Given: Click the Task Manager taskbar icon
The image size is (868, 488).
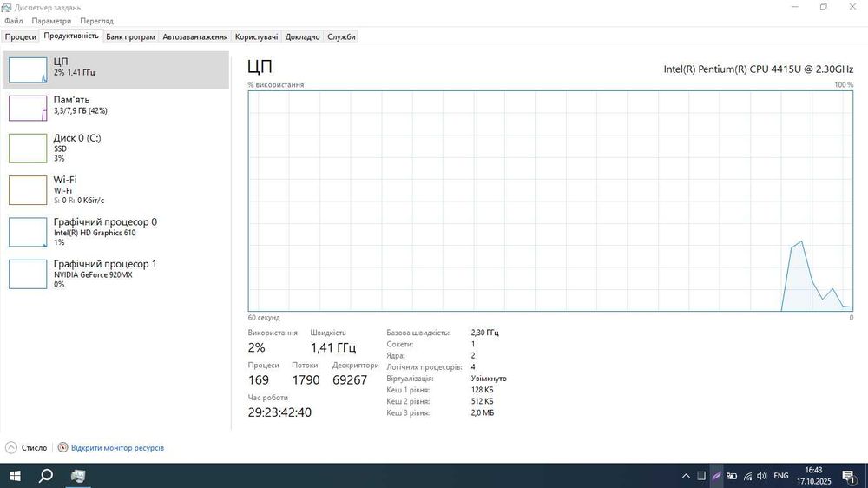Looking at the screenshot, I should (78, 476).
